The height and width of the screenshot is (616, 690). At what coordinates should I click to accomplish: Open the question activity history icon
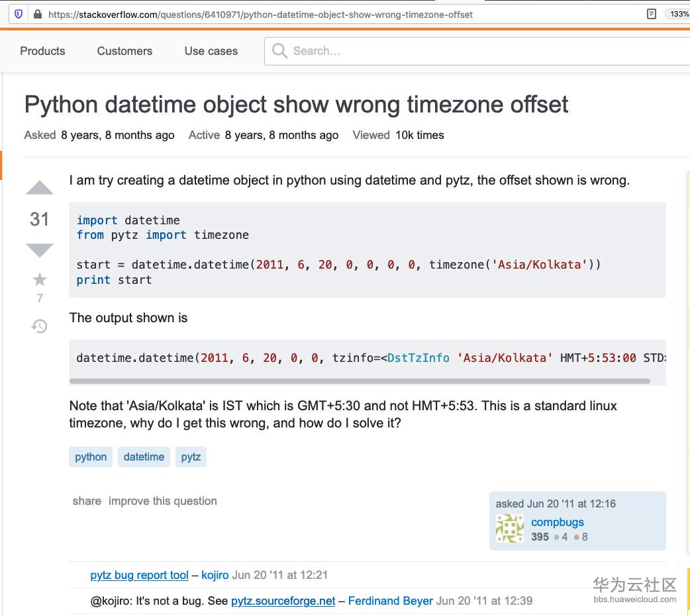[x=40, y=326]
